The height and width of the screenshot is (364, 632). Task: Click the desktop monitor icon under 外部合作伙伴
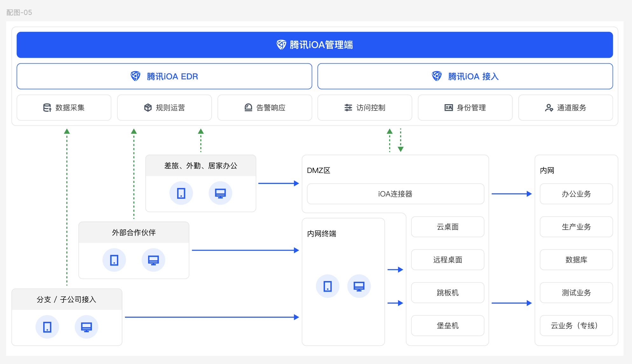[154, 260]
